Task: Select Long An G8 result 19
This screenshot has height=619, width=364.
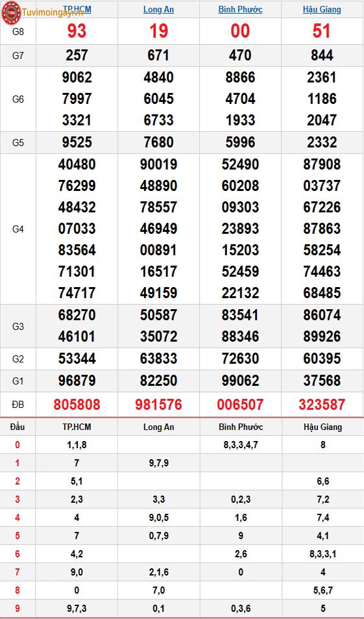Action: (x=158, y=31)
